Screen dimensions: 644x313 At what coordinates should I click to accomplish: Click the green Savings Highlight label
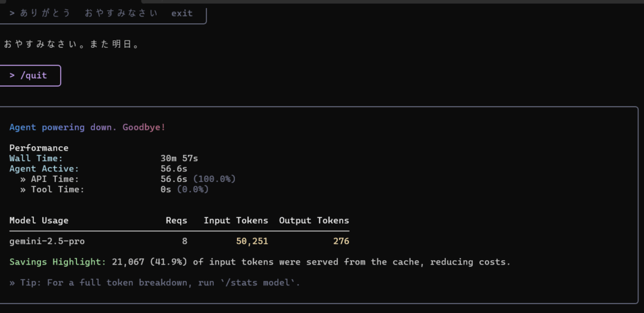coord(57,261)
